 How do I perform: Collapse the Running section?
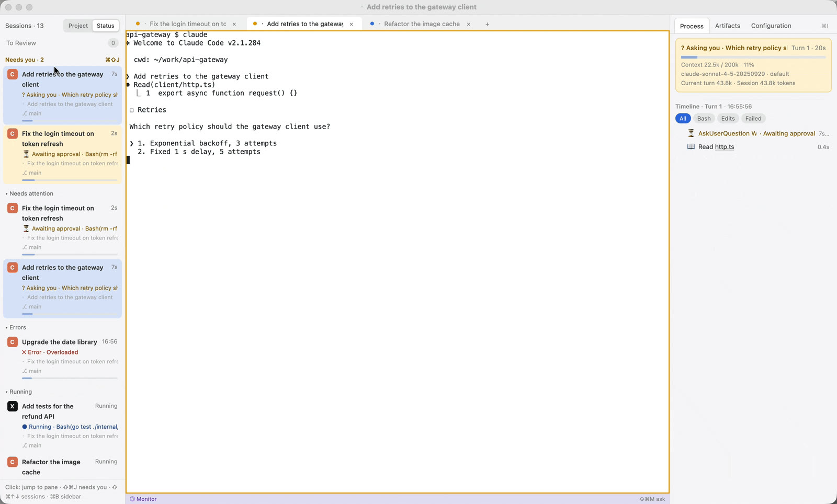(19, 392)
